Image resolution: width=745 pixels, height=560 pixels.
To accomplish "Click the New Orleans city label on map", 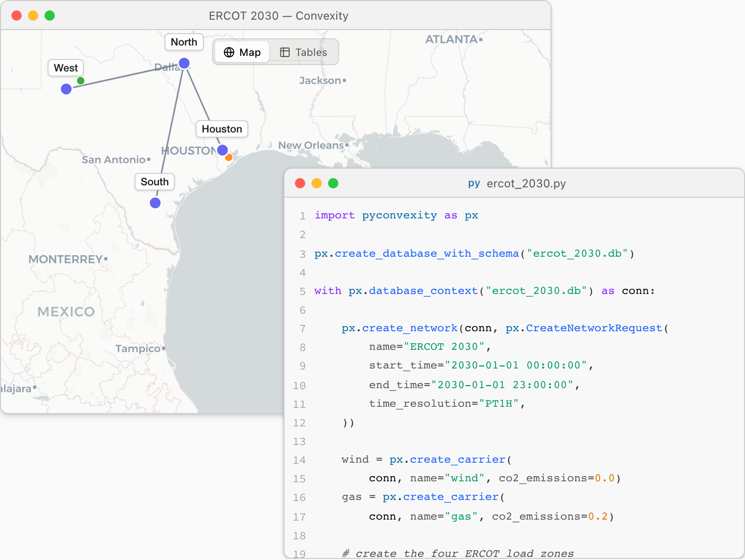I will [x=311, y=145].
